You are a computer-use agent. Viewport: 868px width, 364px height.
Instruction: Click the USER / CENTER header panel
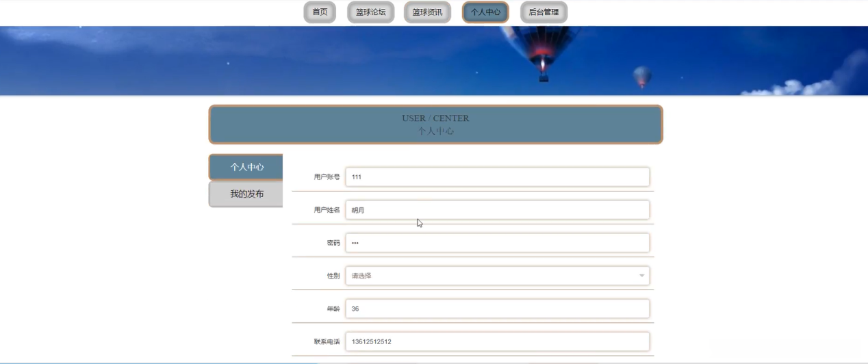435,125
